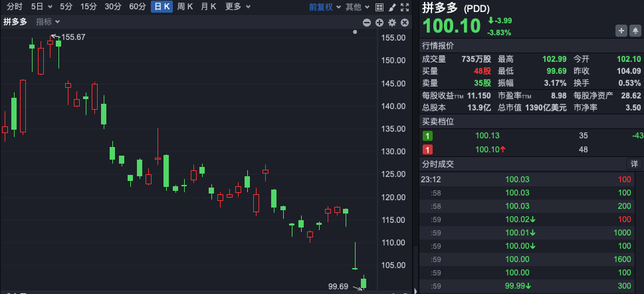
Task: Expand chart to fullscreen
Action: 404,7
